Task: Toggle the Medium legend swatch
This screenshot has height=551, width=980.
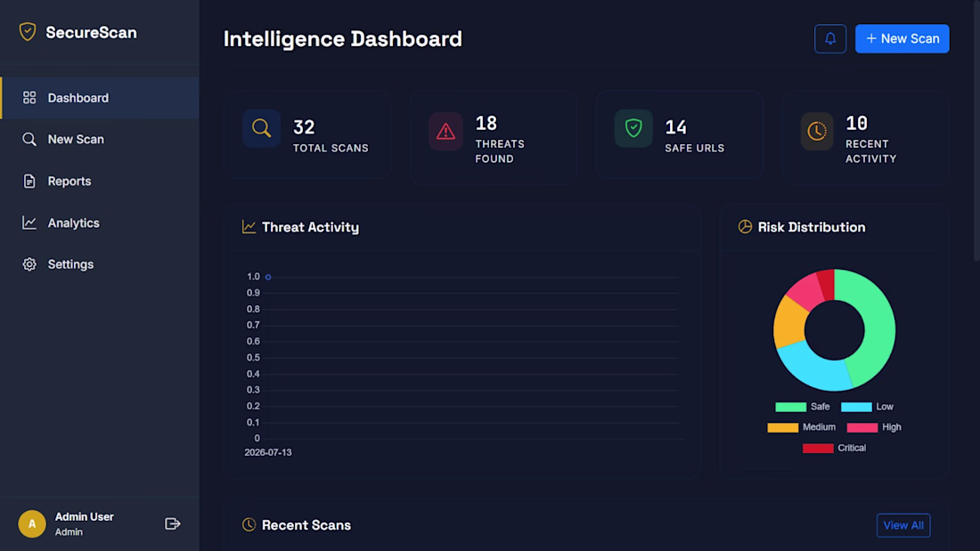Action: point(782,427)
